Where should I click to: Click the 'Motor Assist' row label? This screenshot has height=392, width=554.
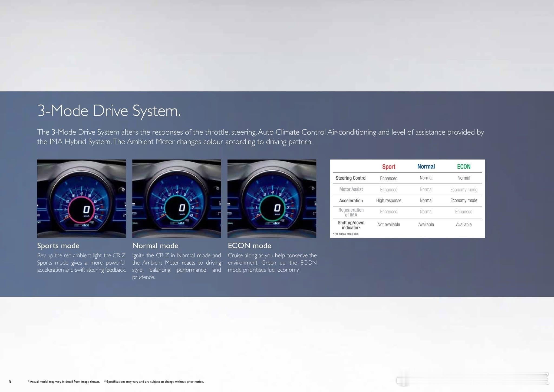tap(351, 189)
